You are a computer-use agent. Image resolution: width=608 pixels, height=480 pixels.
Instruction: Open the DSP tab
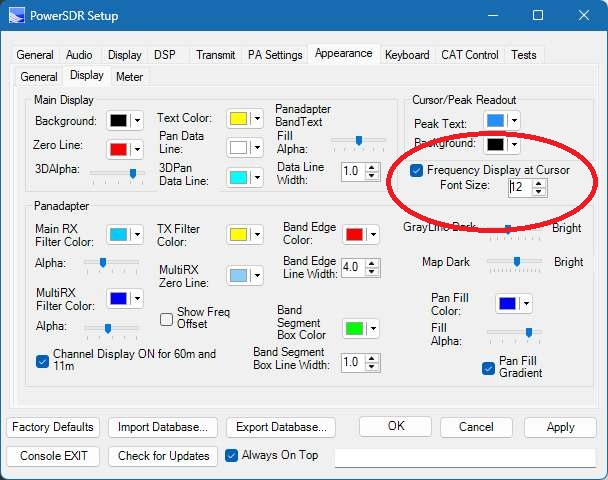pos(165,55)
